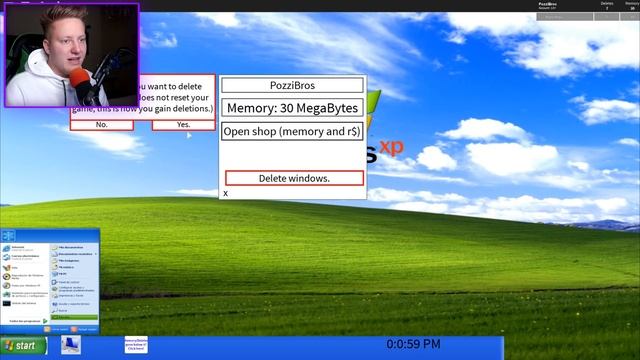Open My Documents in the Start menu

[68, 247]
